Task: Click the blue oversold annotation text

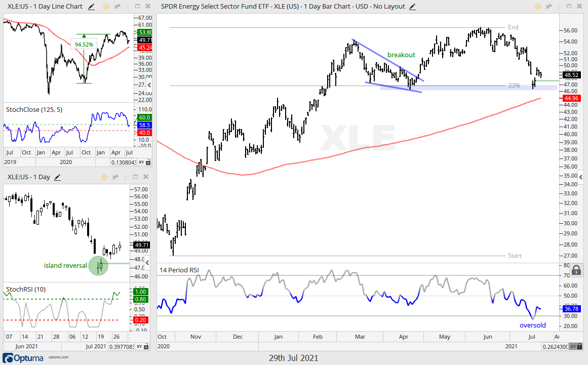Action: (532, 326)
